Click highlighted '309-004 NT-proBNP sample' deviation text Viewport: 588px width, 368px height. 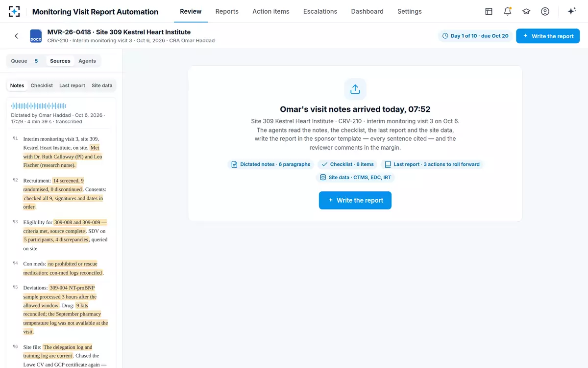(60, 296)
